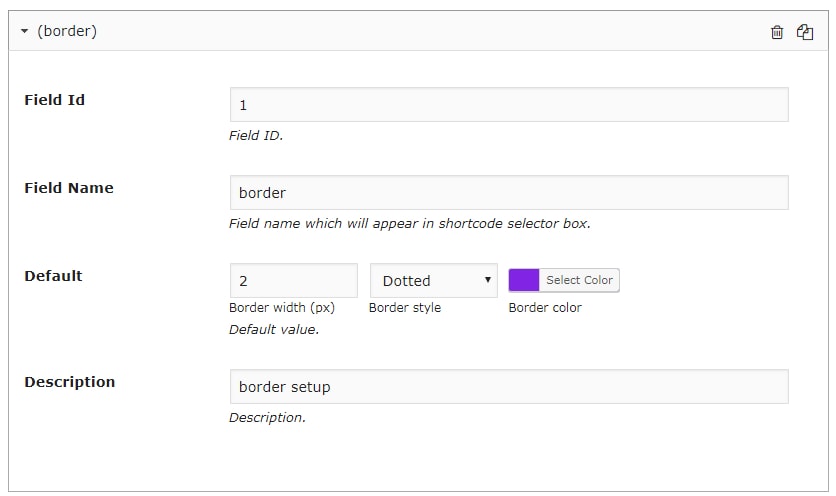Click the (border) panel header title
The width and height of the screenshot is (836, 496).
pos(67,32)
